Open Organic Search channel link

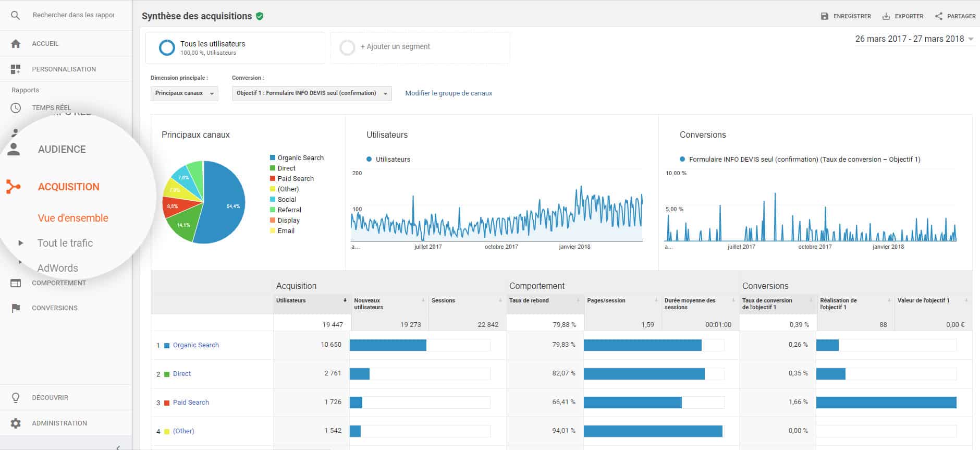click(196, 345)
